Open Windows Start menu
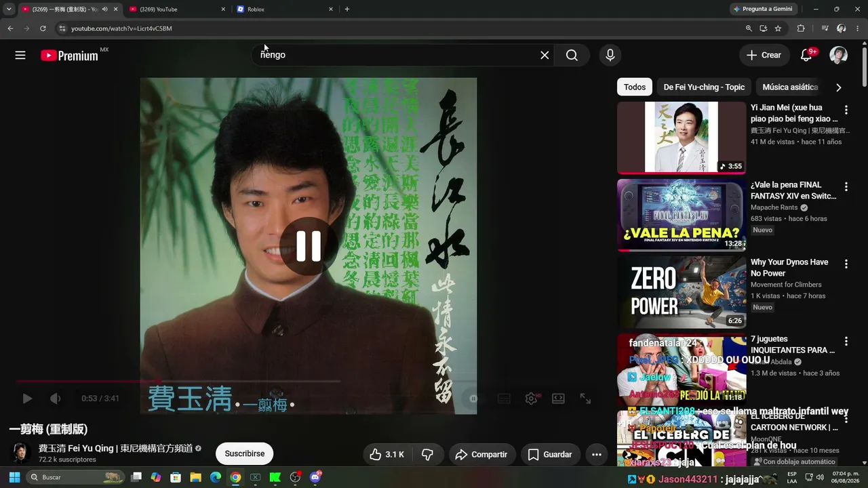This screenshot has height=488, width=868. point(14,477)
